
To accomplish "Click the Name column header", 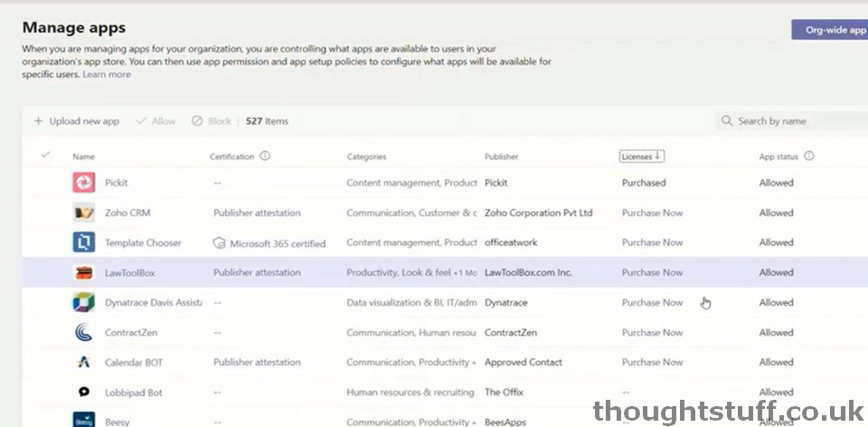I will [83, 157].
